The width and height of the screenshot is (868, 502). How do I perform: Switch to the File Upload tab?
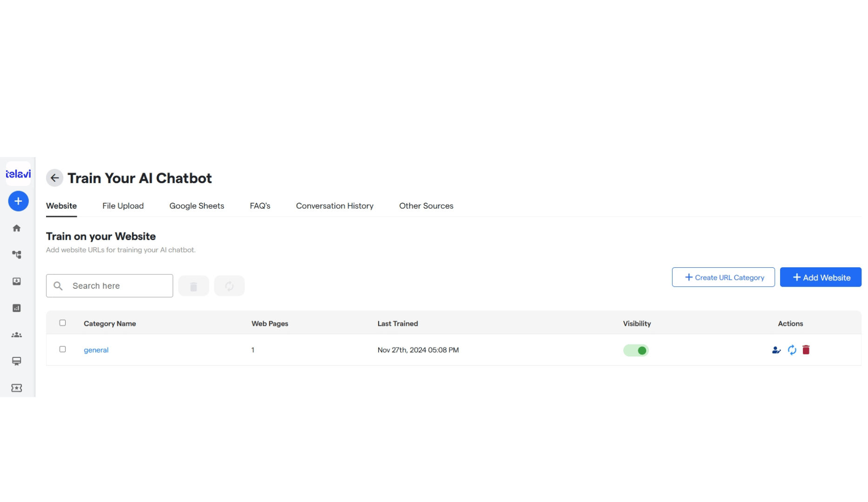(123, 206)
